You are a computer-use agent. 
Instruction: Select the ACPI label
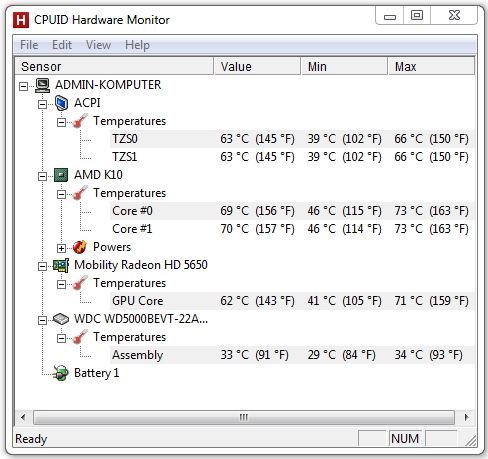pos(87,103)
